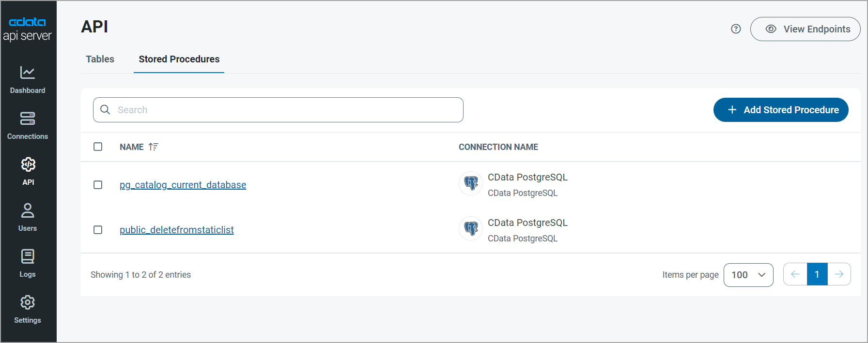Toggle the select-all checkbox in header
Viewport: 868px width, 343px height.
(x=98, y=147)
